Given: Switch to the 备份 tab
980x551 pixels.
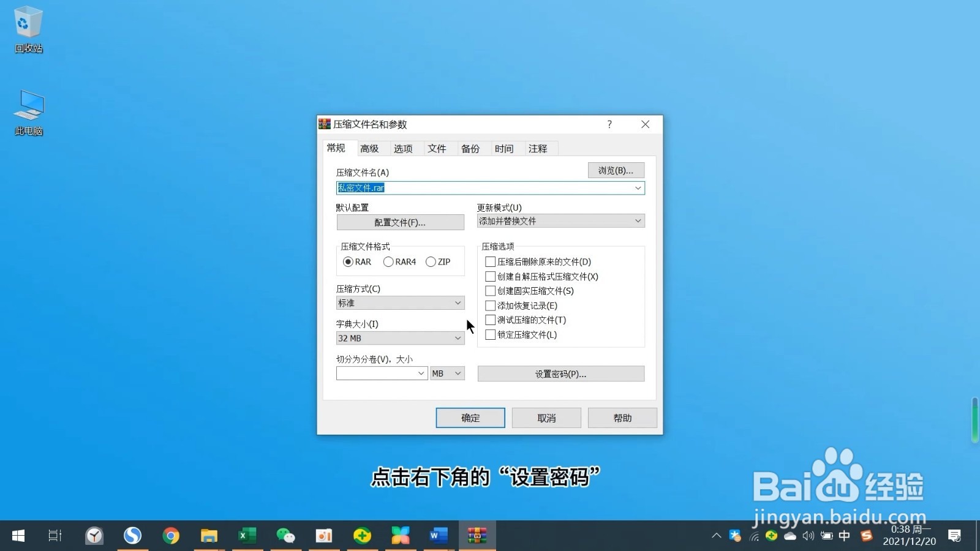Looking at the screenshot, I should pyautogui.click(x=470, y=148).
